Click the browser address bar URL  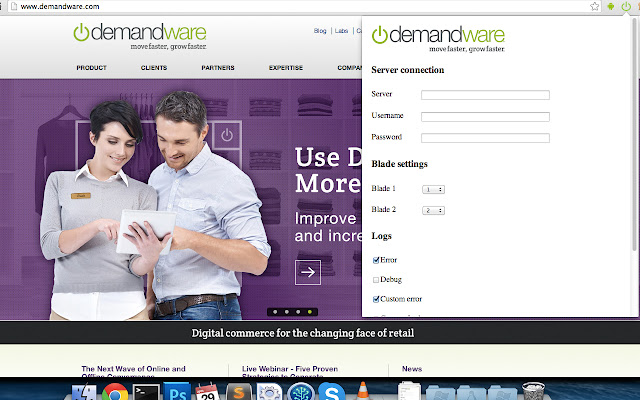(60, 6)
